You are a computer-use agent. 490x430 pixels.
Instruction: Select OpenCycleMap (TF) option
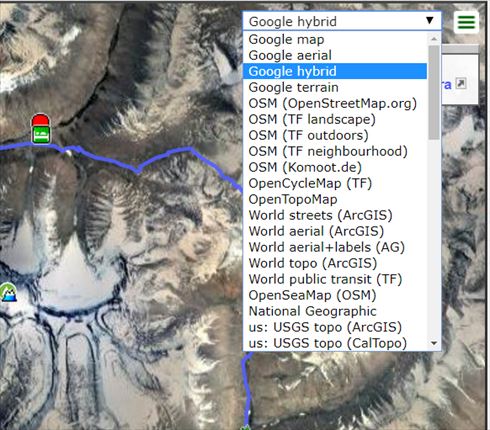(x=335, y=183)
